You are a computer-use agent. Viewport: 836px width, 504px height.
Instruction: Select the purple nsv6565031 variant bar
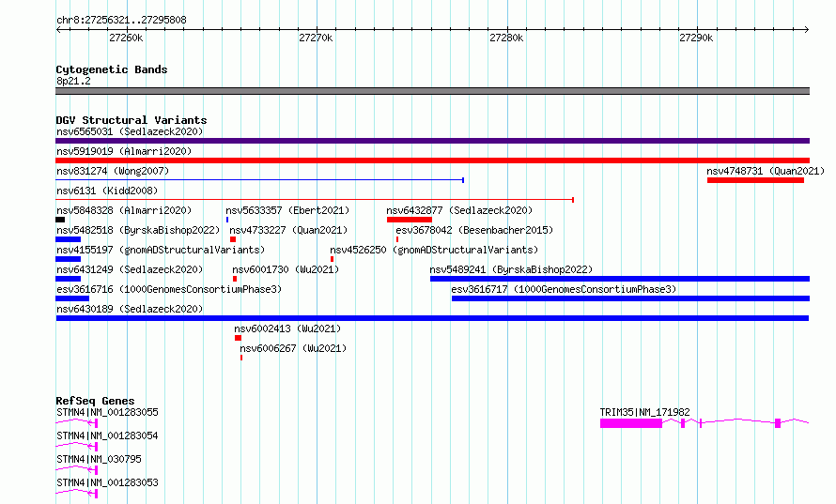pos(432,141)
